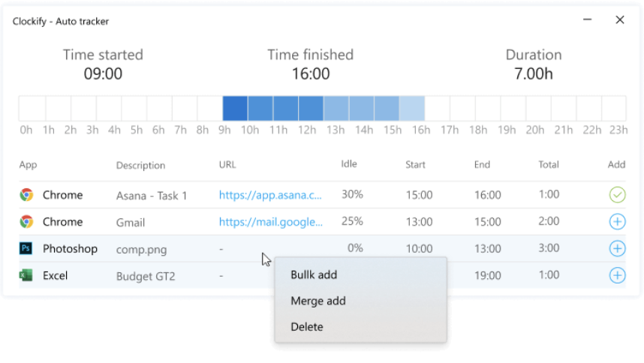Open the app.asana.com URL link
The image size is (644, 363).
click(x=270, y=195)
